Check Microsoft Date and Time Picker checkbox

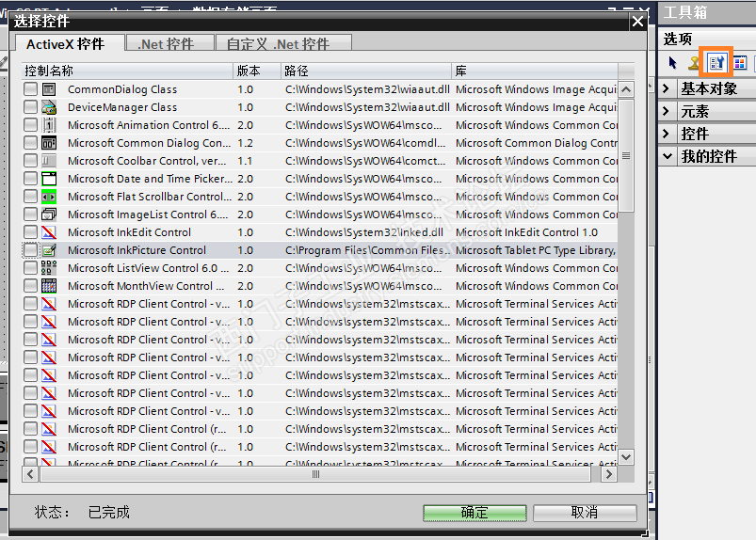[x=30, y=179]
